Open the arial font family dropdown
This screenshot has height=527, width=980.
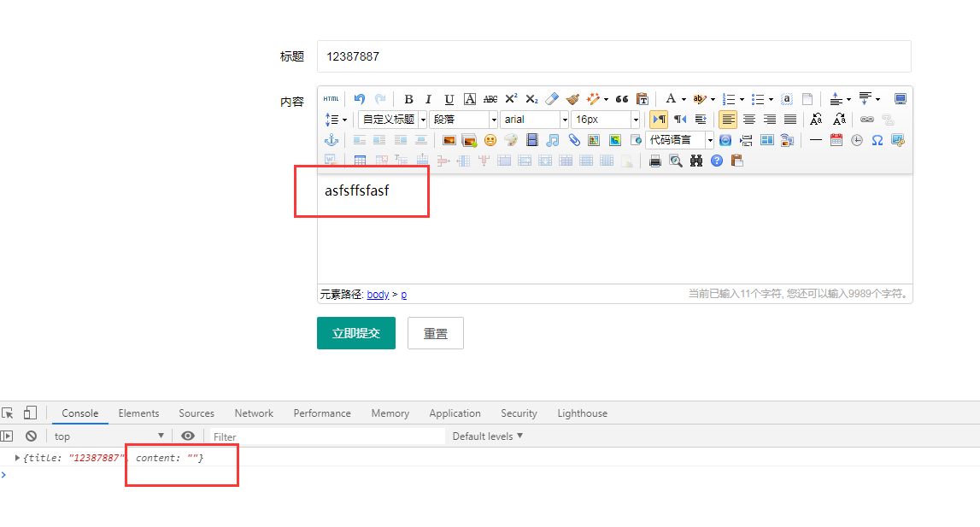tap(534, 120)
